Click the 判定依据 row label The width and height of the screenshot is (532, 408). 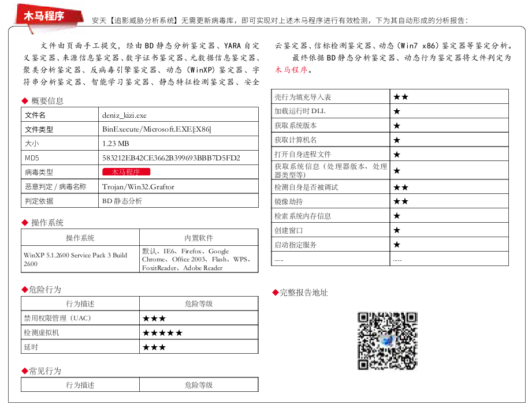[39, 201]
